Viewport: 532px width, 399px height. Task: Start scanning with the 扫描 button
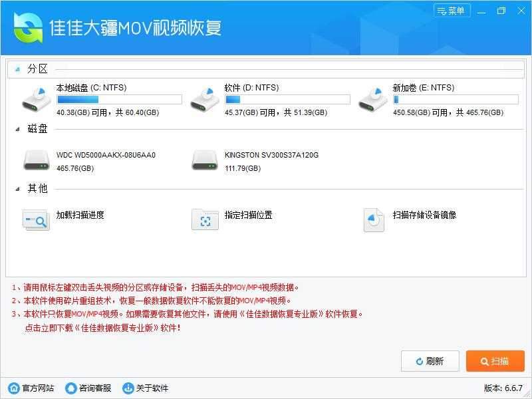[496, 361]
